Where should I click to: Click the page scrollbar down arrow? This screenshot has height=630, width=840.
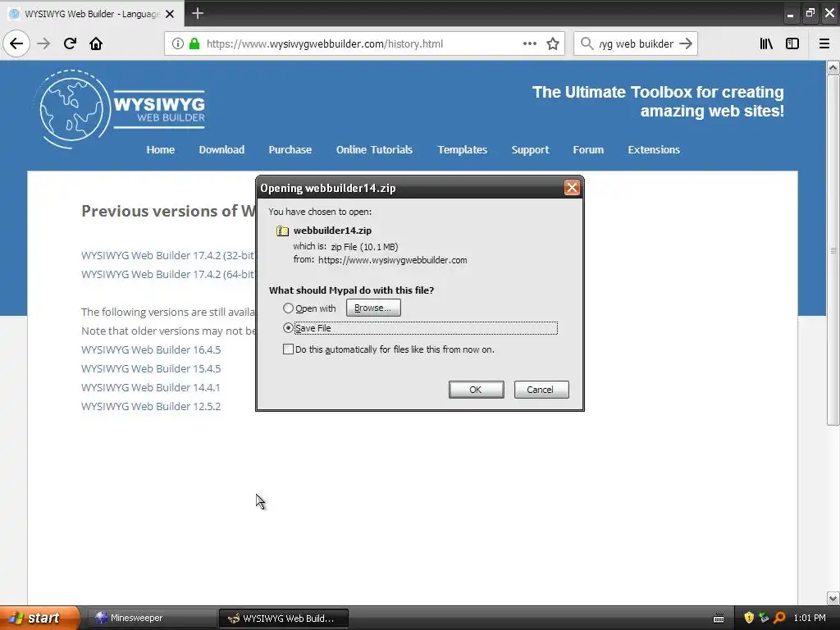[x=833, y=598]
